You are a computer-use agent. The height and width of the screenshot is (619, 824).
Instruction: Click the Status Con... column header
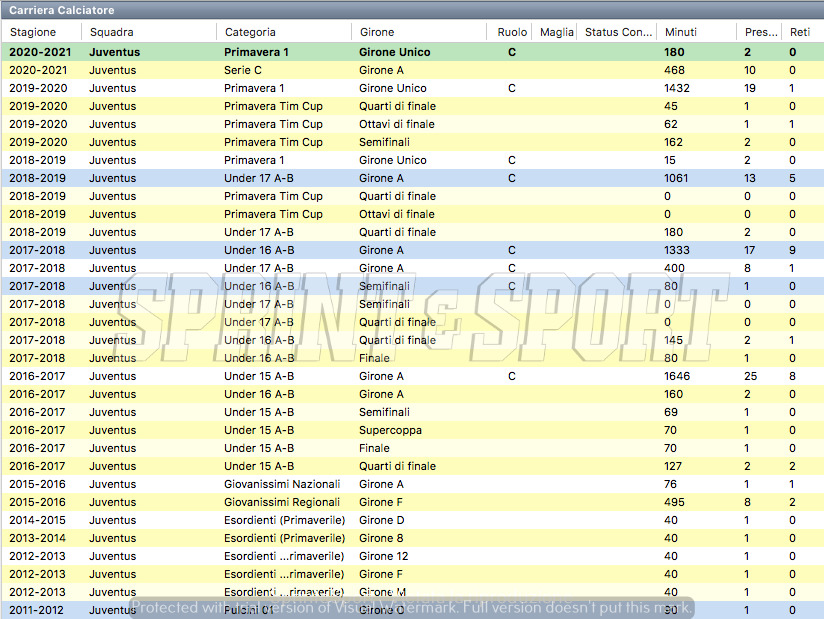[x=618, y=32]
